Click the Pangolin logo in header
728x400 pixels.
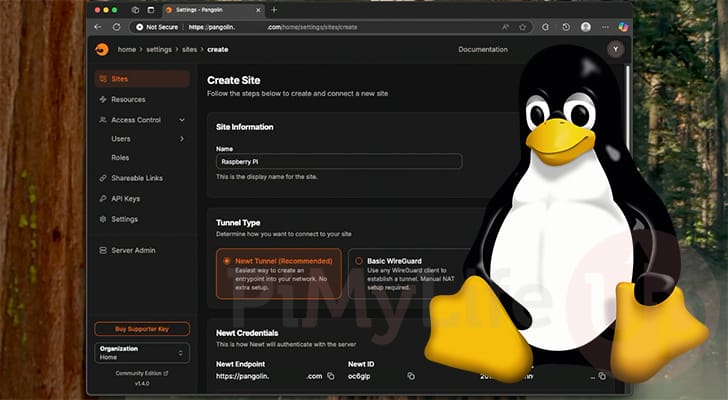102,49
